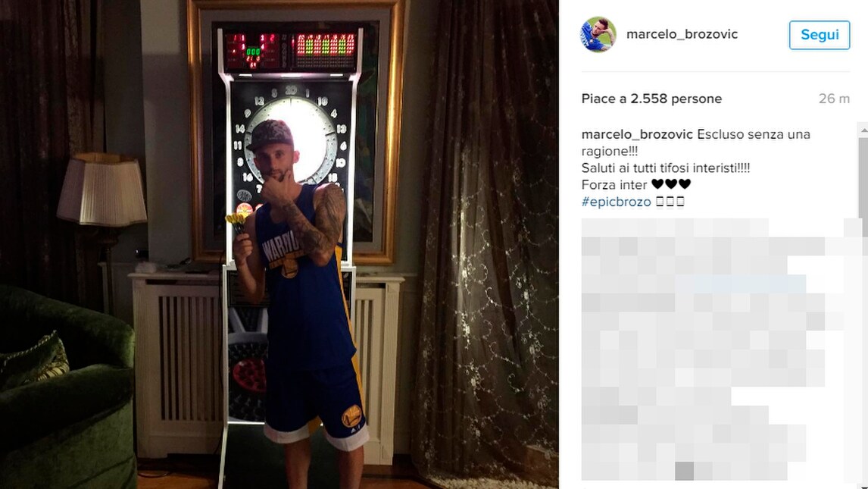Click the comments scrollbar thumb
The image size is (868, 489).
pos(863,177)
